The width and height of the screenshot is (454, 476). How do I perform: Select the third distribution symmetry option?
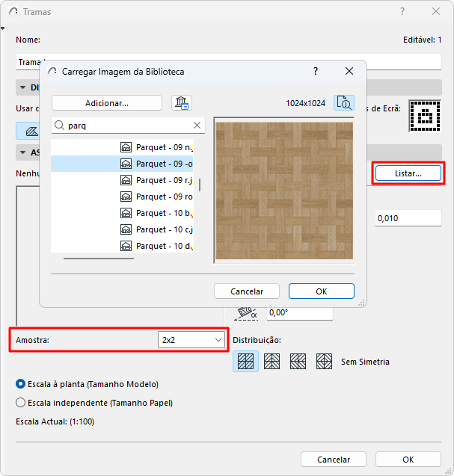point(298,361)
